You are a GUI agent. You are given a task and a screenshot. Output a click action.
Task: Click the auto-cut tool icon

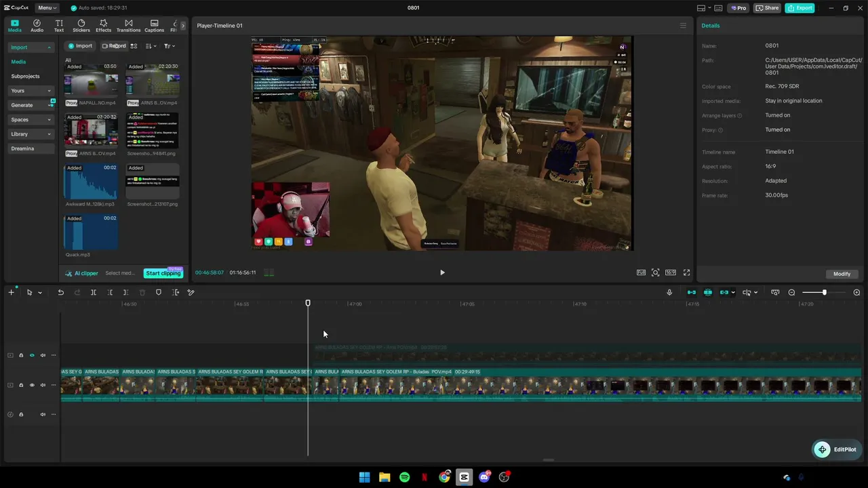point(175,292)
